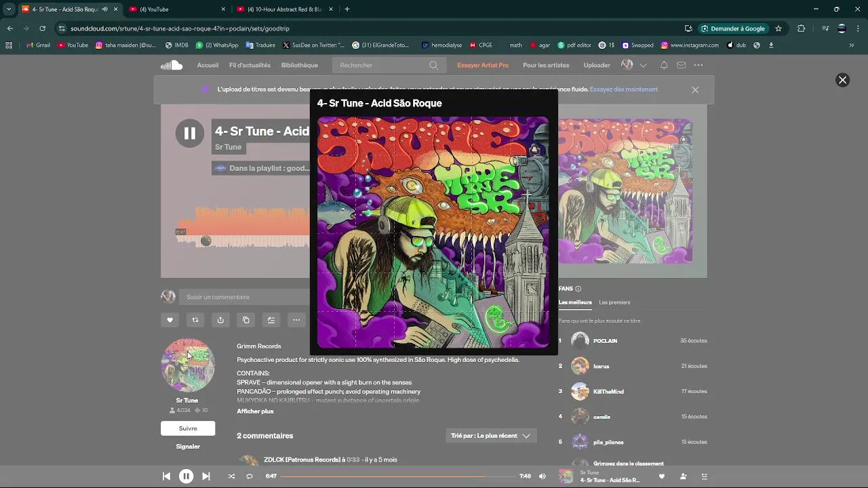This screenshot has height=488, width=868.
Task: Click the comment input field
Action: pyautogui.click(x=244, y=297)
